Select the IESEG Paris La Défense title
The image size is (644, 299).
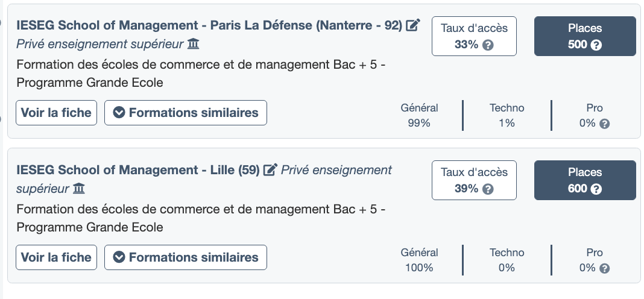pyautogui.click(x=209, y=25)
